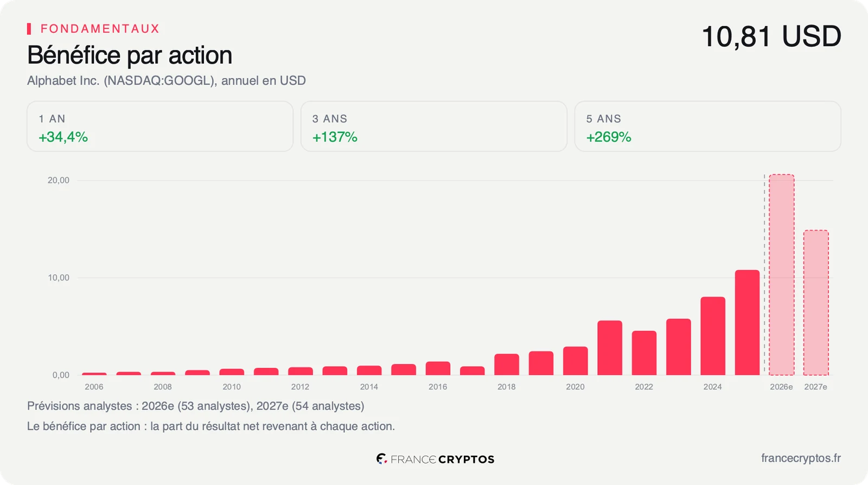Viewport: 868px width, 485px height.
Task: Click the 2020 x-axis year label
Action: tap(575, 387)
